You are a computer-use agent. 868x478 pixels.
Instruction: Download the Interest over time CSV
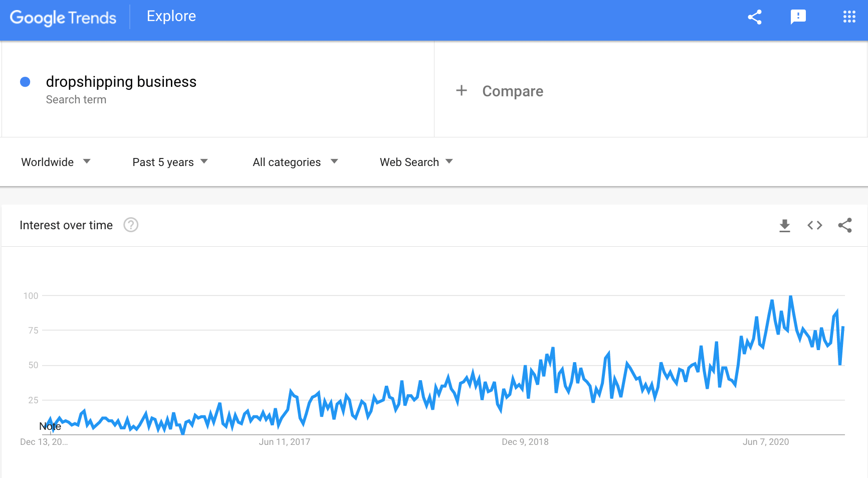tap(785, 226)
